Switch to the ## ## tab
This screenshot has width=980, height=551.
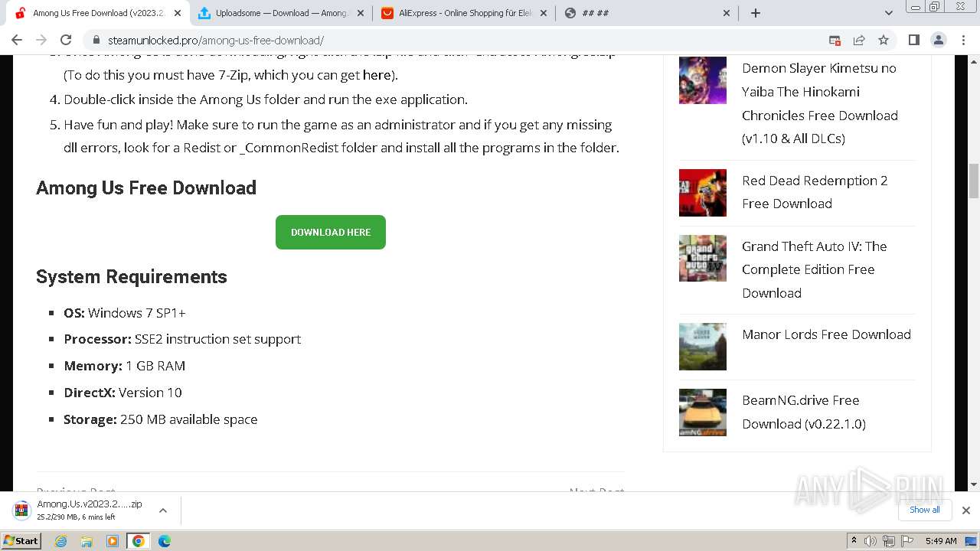[x=648, y=13]
